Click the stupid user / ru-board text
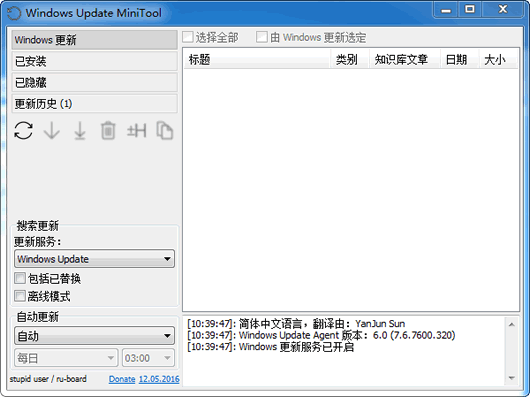The image size is (530, 397). point(48,379)
